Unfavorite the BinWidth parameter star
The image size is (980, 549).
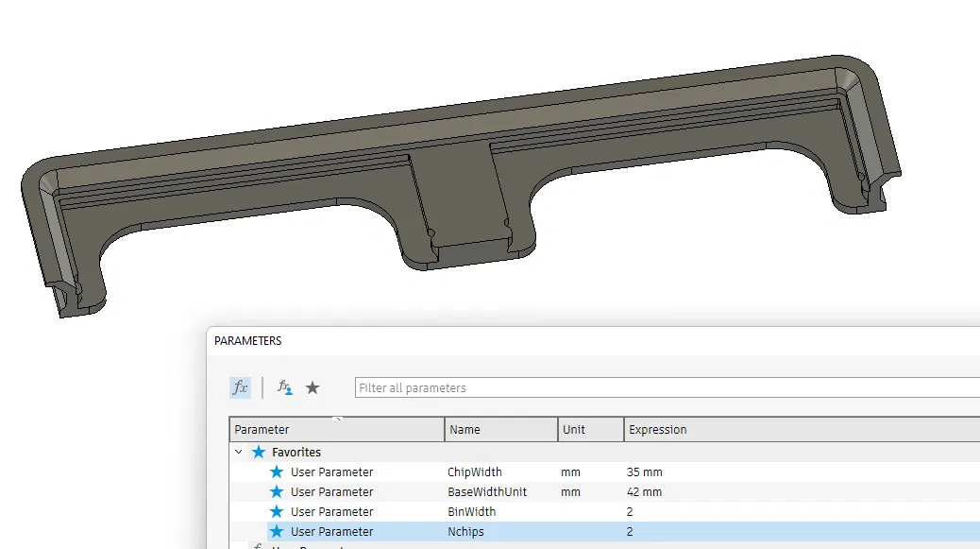coord(277,512)
